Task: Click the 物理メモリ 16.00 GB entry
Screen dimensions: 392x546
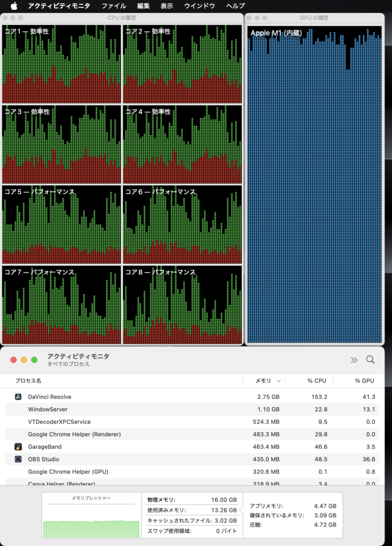Action: (192, 500)
